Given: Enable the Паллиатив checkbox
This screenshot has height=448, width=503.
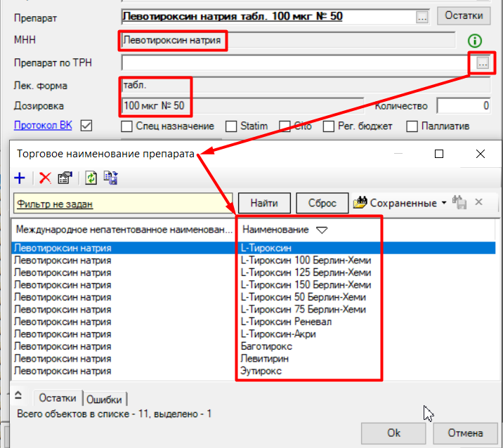Looking at the screenshot, I should (x=412, y=126).
